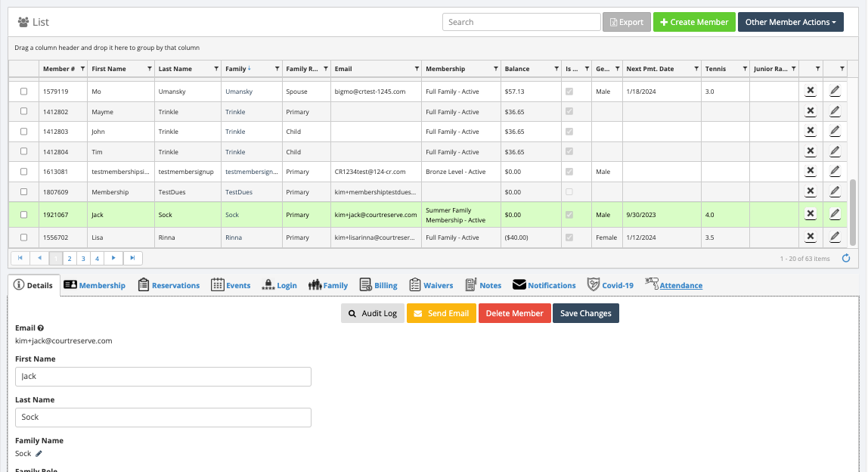Click into the Search input field

[x=521, y=22]
